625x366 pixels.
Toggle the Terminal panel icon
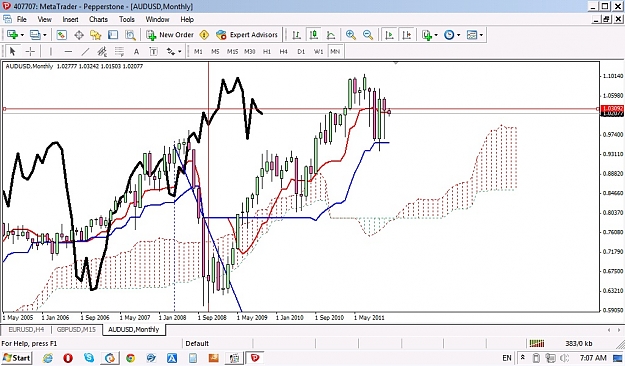113,35
